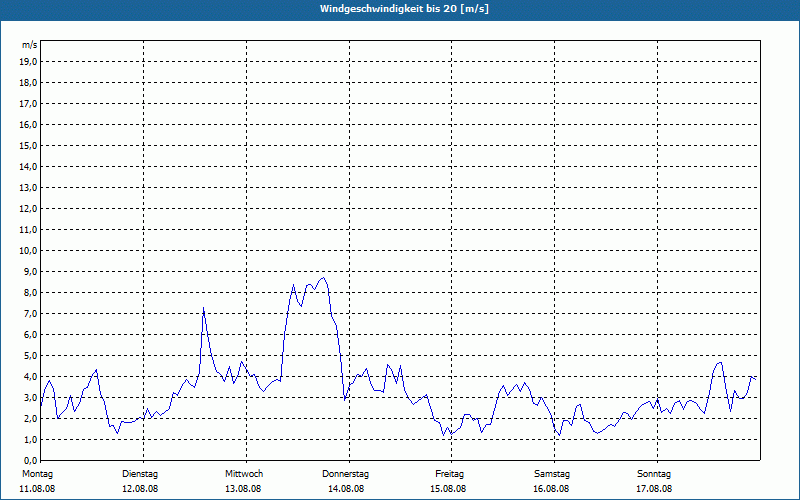Image resolution: width=800 pixels, height=500 pixels.
Task: Click the date 11.08.08
Action: click(37, 489)
